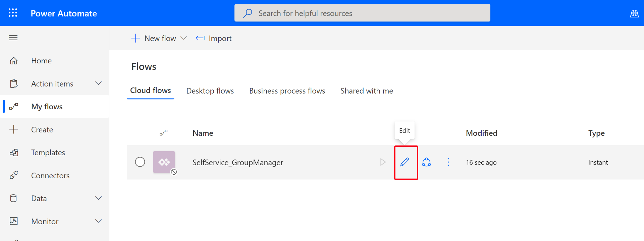Expand the Monitor chevron
Image resolution: width=644 pixels, height=241 pixels.
98,221
